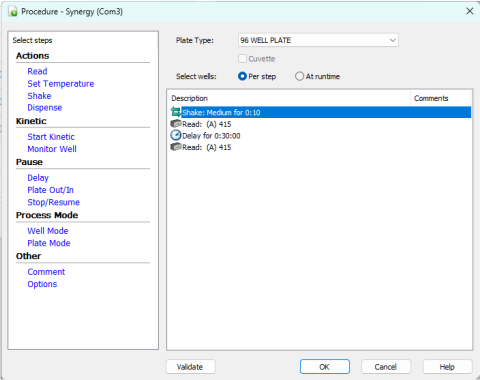Click the Cancel button
The height and width of the screenshot is (380, 480).
tap(386, 367)
